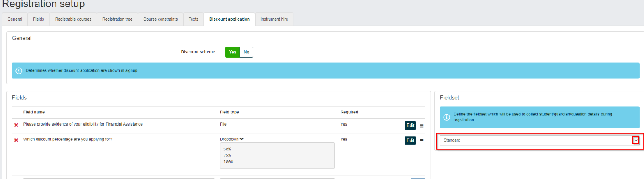This screenshot has height=179, width=644.
Task: Switch to the Fields tab
Action: (39, 19)
